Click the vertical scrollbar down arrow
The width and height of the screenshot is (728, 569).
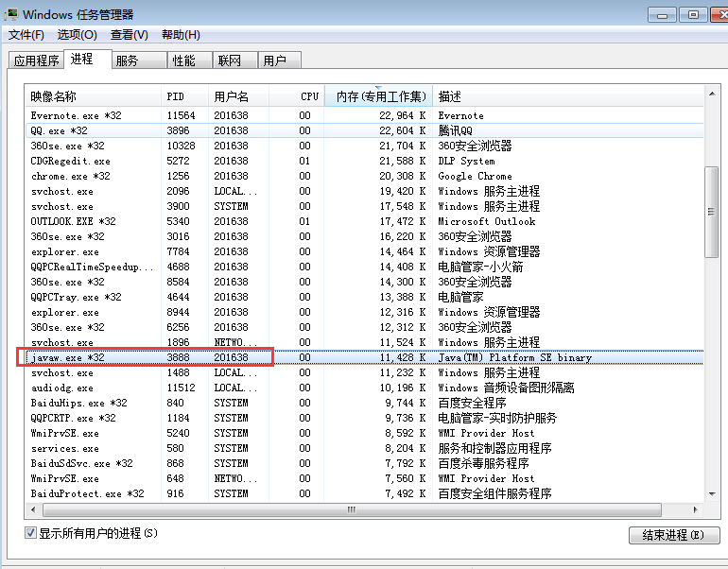(712, 494)
